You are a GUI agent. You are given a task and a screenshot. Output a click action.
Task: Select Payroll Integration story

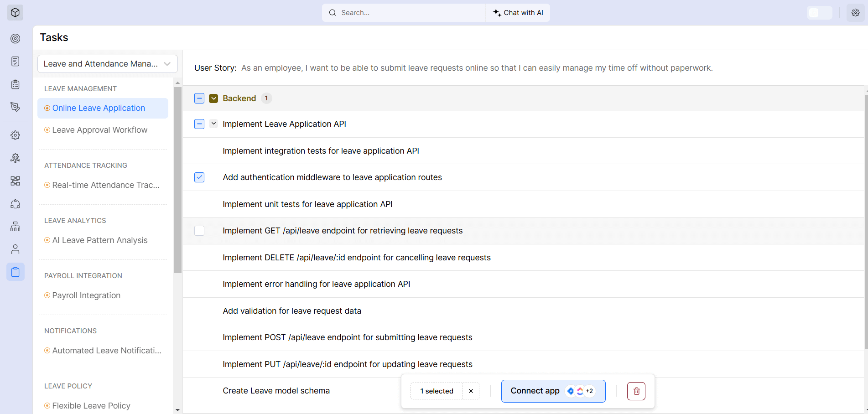click(103, 295)
